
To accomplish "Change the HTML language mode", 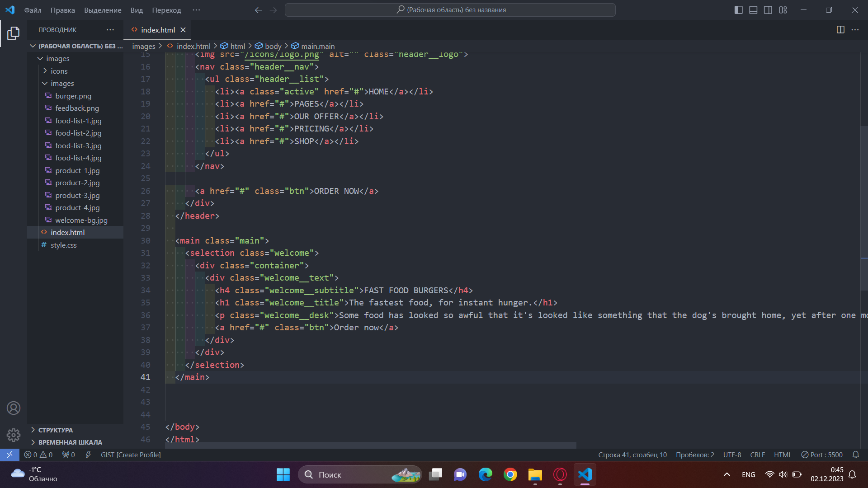I will 783,455.
